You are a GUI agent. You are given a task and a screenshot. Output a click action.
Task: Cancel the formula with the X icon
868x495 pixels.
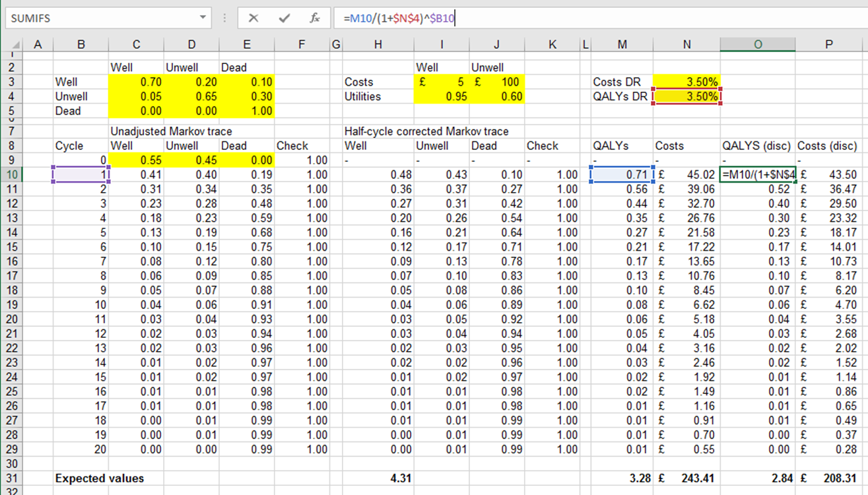[253, 18]
